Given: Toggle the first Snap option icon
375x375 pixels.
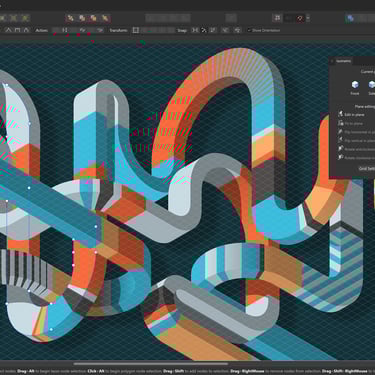Looking at the screenshot, I should 195,30.
